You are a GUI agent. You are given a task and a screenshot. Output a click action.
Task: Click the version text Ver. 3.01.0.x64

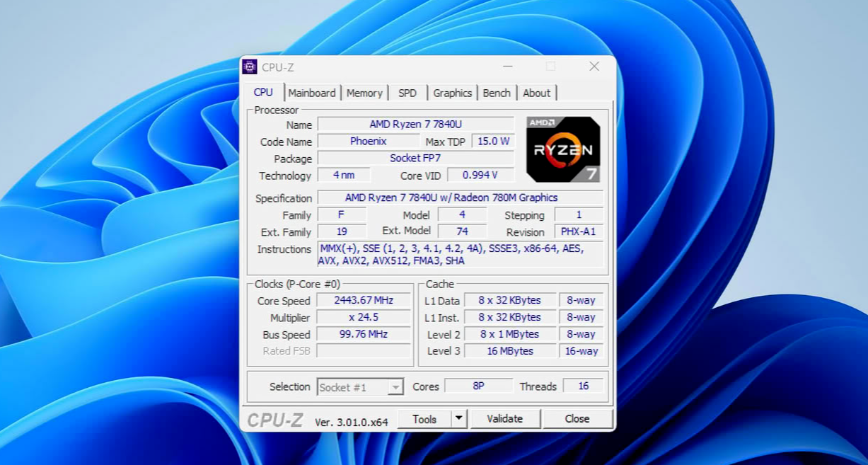[352, 422]
